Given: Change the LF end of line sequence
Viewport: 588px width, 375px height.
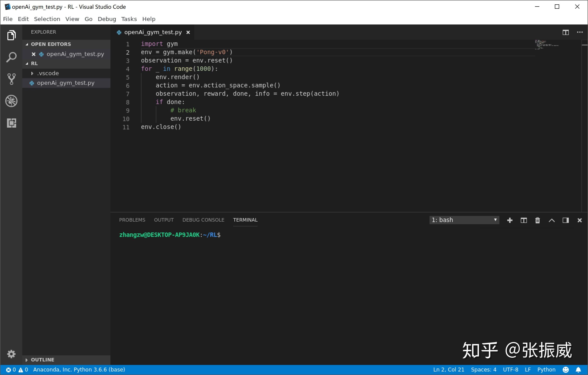Looking at the screenshot, I should (x=528, y=370).
